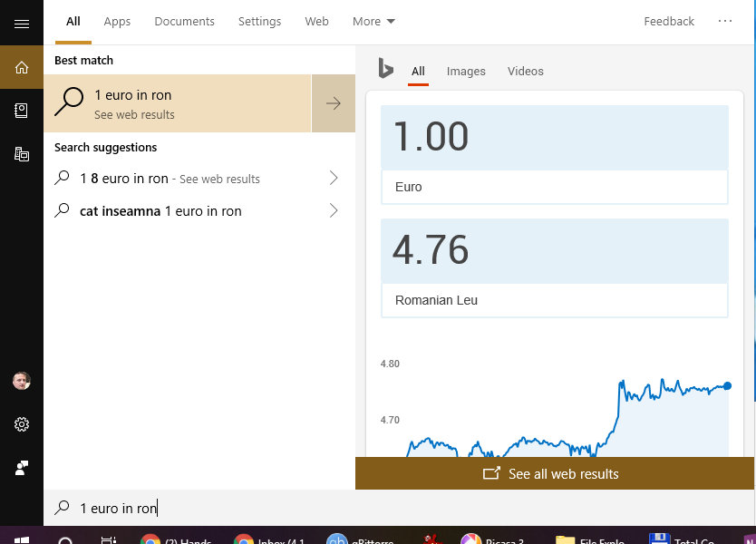The image size is (756, 544).
Task: Click the feedback person icon in sidebar
Action: pos(22,467)
